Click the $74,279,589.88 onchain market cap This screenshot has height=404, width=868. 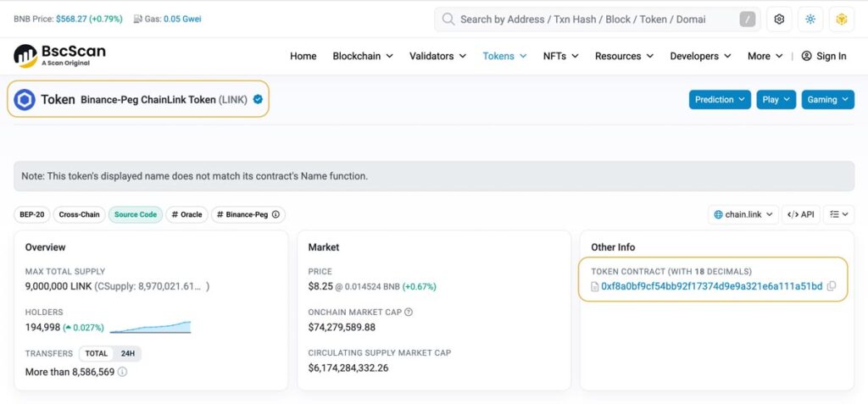pos(342,327)
